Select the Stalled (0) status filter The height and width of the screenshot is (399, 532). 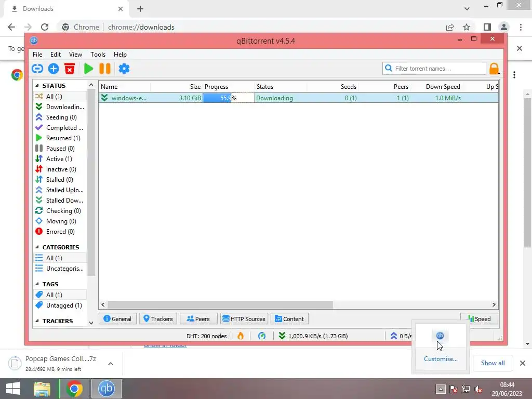click(x=60, y=179)
